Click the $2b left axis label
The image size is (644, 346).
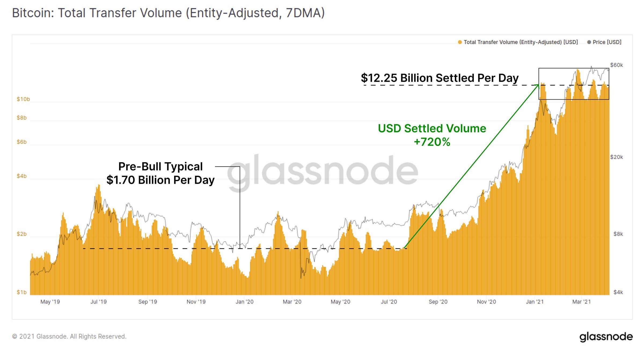coord(22,234)
